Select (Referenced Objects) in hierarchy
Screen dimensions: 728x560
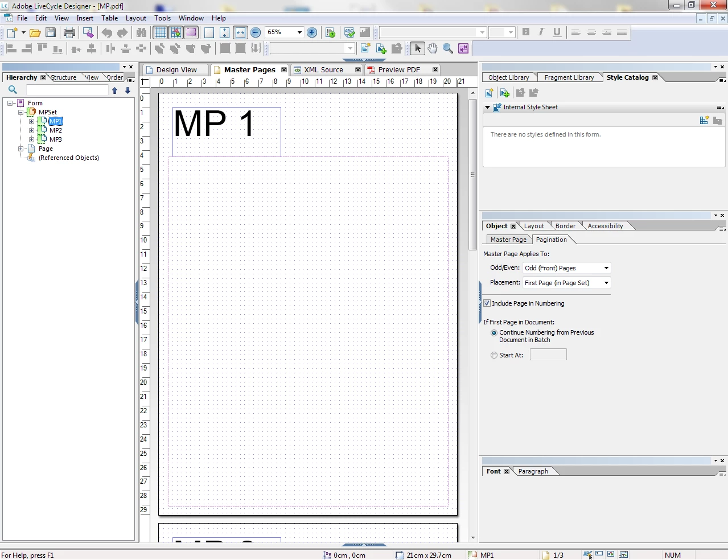(x=69, y=158)
